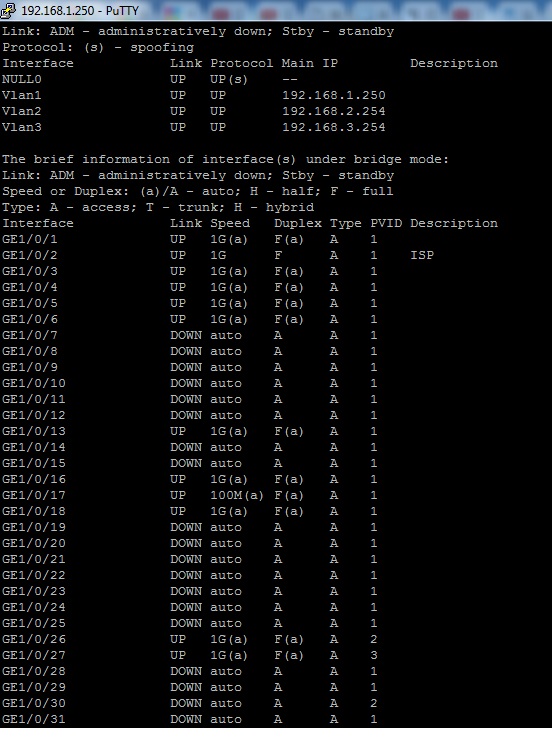Click the UP(s) protocol status of NULL0
The image size is (552, 738).
pyautogui.click(x=229, y=80)
